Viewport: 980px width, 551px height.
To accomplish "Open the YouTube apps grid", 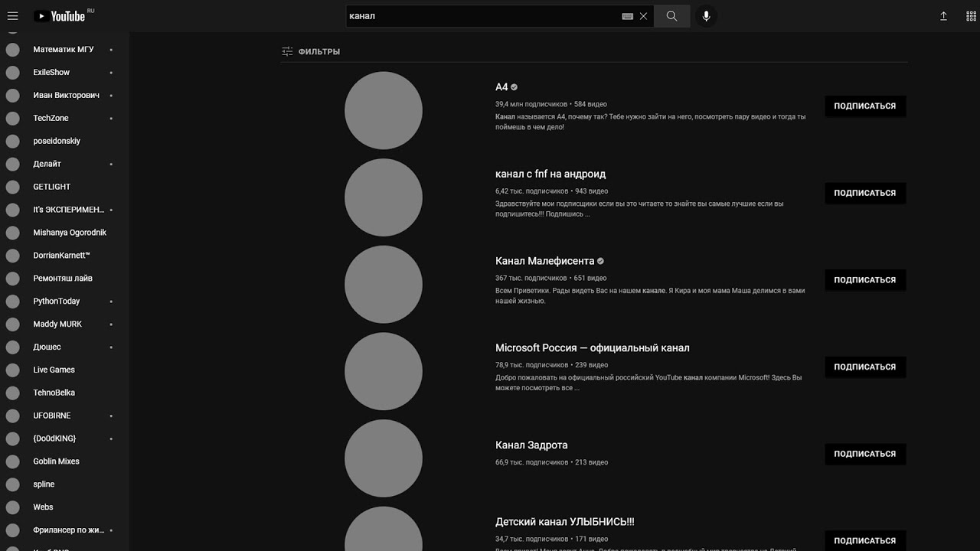I will coord(972,16).
